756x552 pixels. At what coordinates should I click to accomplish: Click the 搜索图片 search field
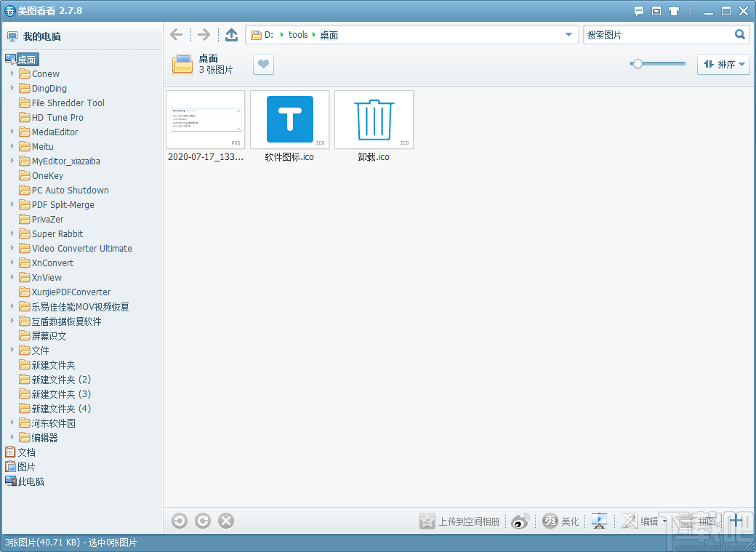pos(658,35)
